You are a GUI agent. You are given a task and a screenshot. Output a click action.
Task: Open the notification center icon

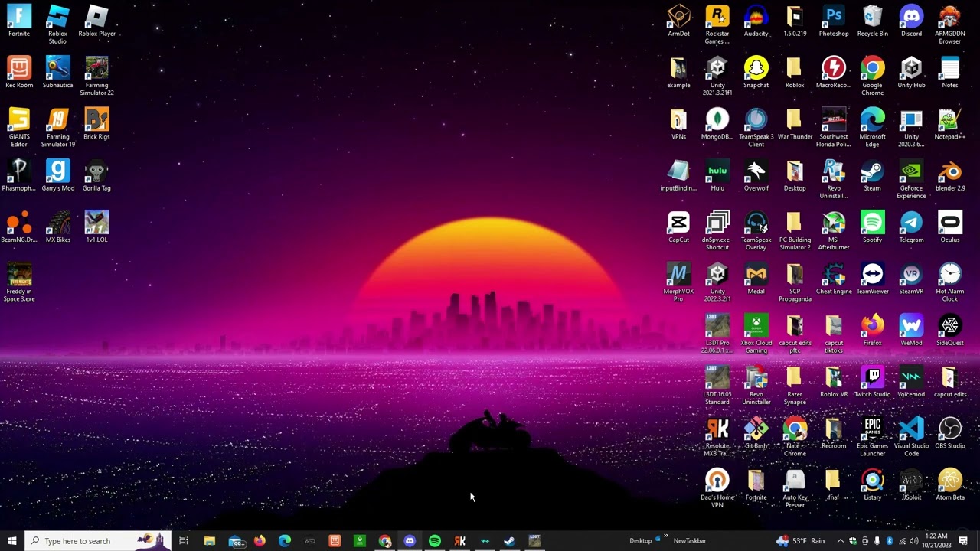pos(963,541)
